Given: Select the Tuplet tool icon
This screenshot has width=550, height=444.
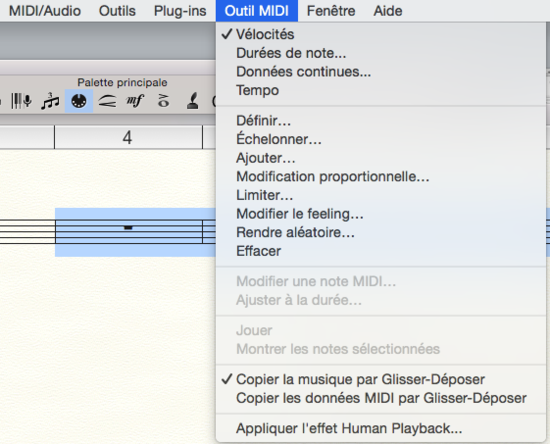Looking at the screenshot, I should pyautogui.click(x=51, y=101).
